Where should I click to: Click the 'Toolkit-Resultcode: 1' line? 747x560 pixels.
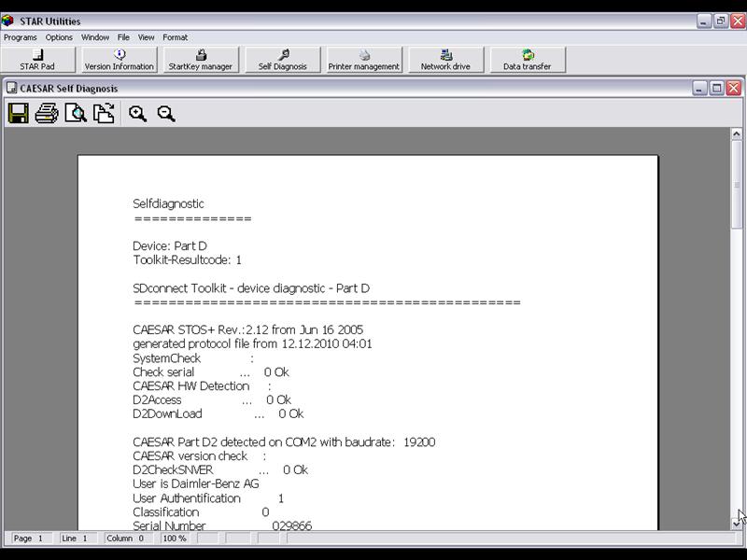point(188,260)
